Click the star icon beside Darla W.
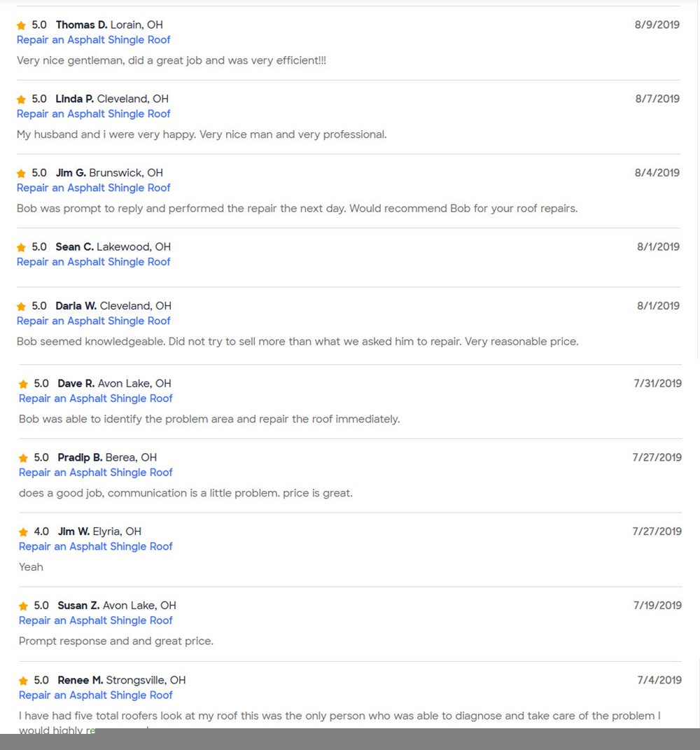Viewport: 700px width, 750px height. (x=21, y=307)
